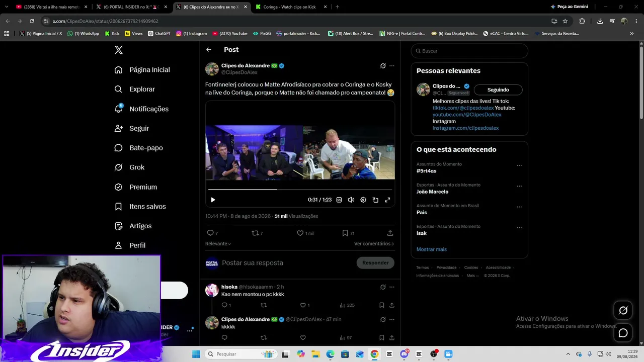Viewport: 644px width, 362px height.
Task: Open floating Grok button
Action: pyautogui.click(x=623, y=311)
